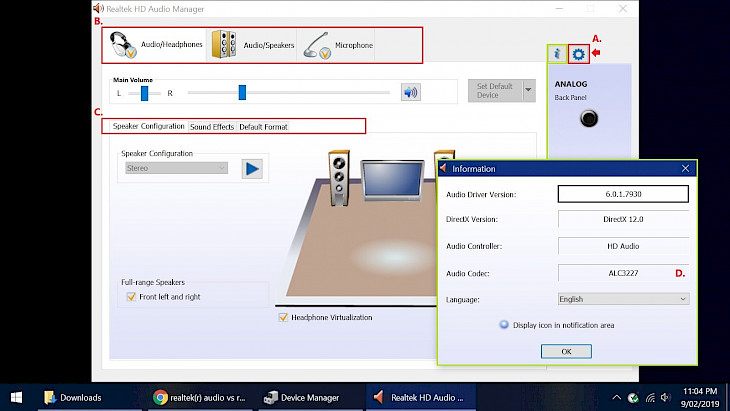Viewport: 730px width, 411px height.
Task: Expand the Set Default Device arrow
Action: 529,91
